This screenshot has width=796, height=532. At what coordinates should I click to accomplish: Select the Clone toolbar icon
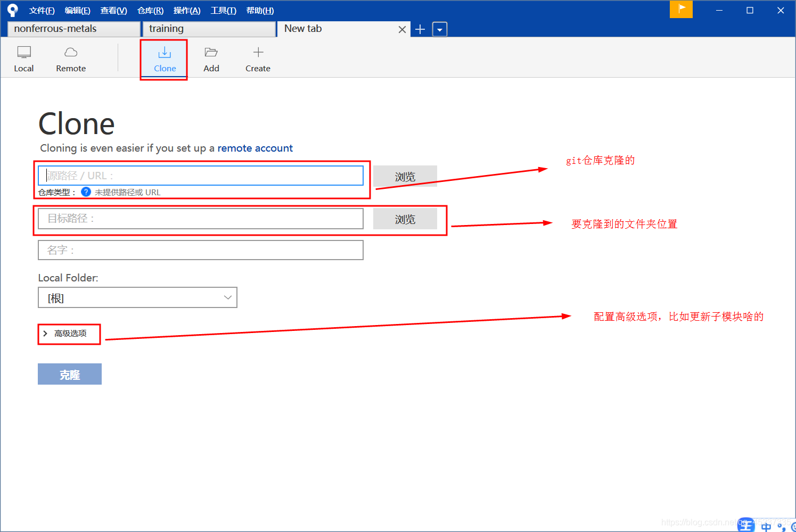tap(165, 59)
